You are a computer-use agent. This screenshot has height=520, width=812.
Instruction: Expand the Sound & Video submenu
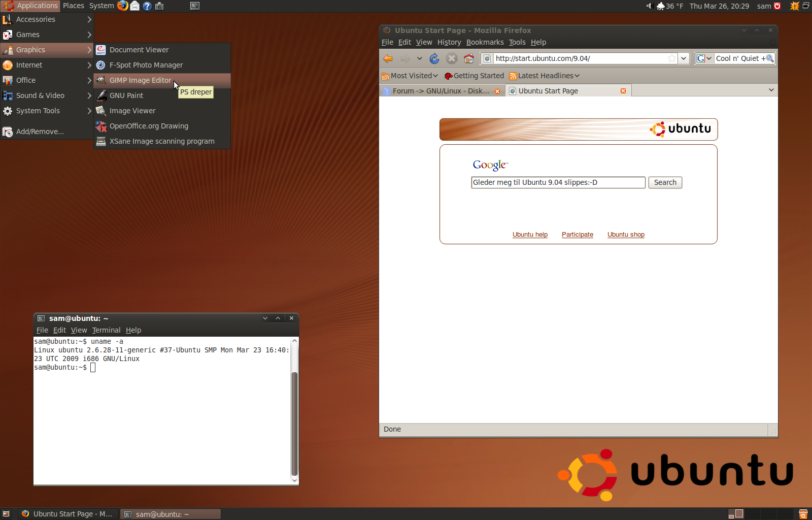coord(47,95)
